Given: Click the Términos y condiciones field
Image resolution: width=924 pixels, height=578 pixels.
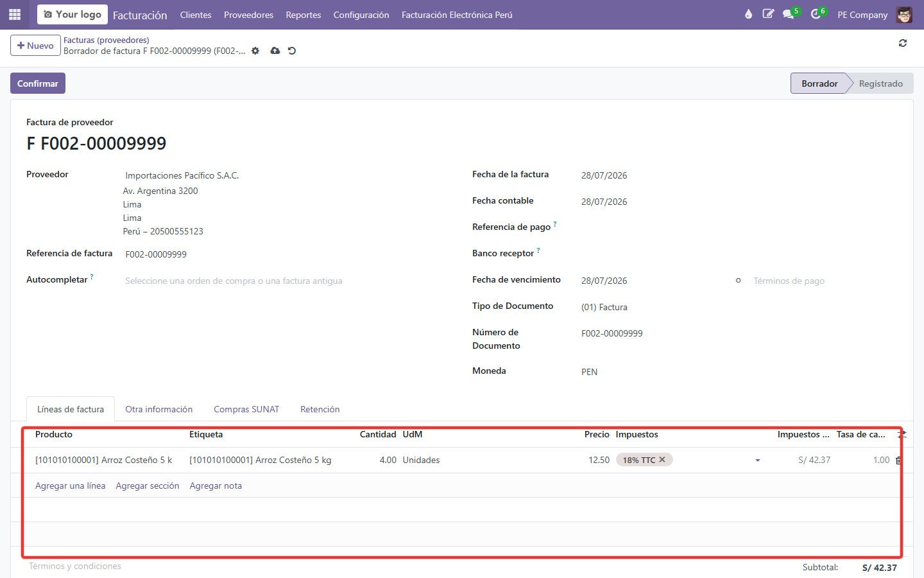Looking at the screenshot, I should click(x=75, y=566).
